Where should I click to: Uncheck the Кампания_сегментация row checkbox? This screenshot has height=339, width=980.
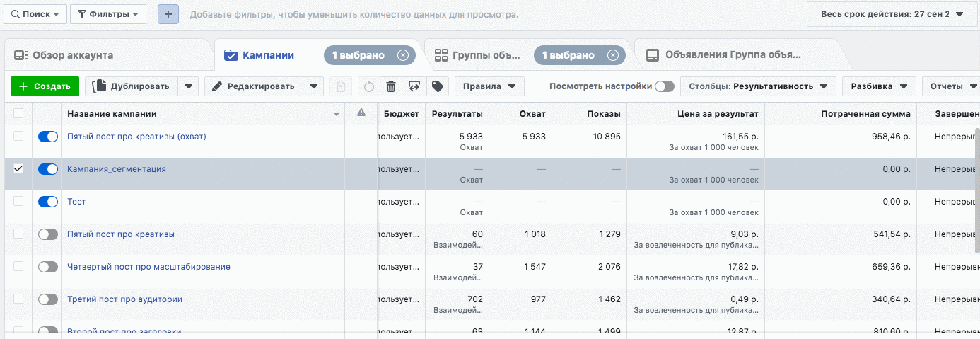click(x=18, y=169)
